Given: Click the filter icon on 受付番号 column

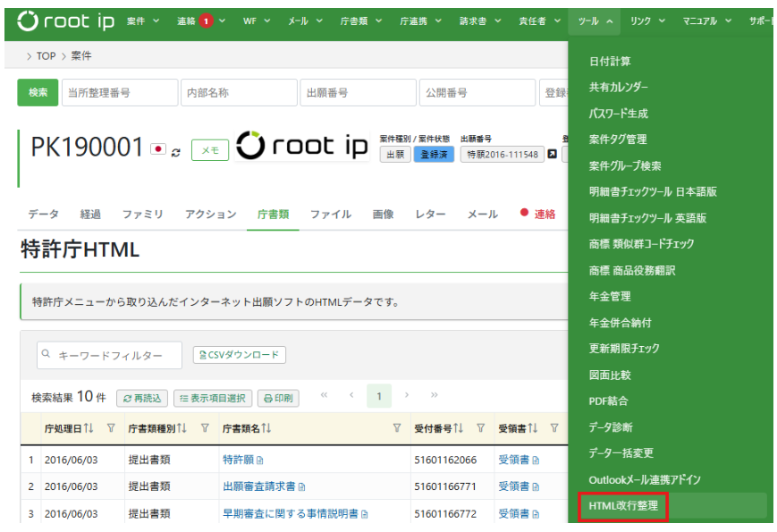Looking at the screenshot, I should [481, 429].
